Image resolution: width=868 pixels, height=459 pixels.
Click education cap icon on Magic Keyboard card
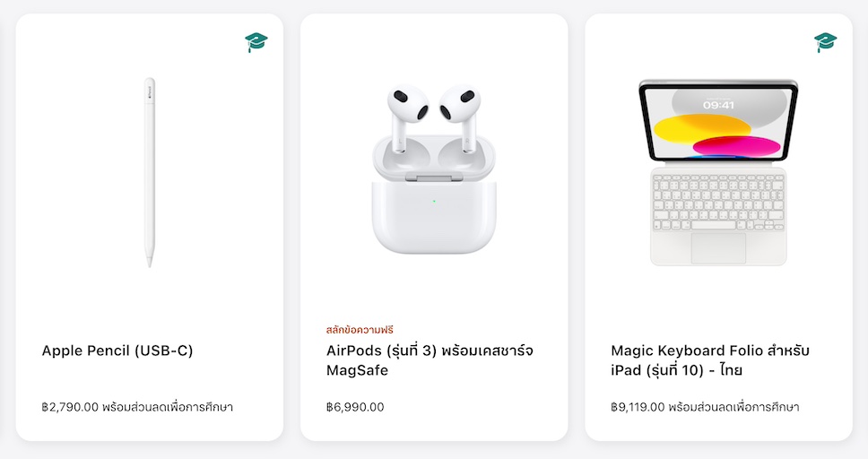pyautogui.click(x=825, y=42)
